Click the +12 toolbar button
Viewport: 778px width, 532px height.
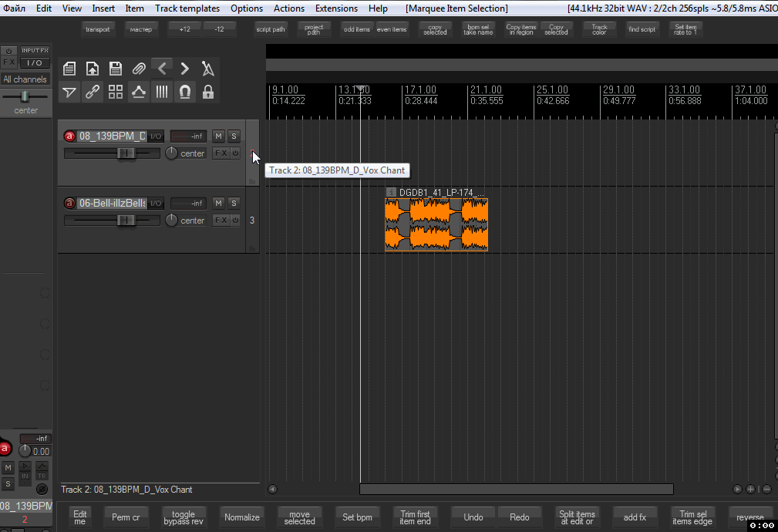pos(184,30)
